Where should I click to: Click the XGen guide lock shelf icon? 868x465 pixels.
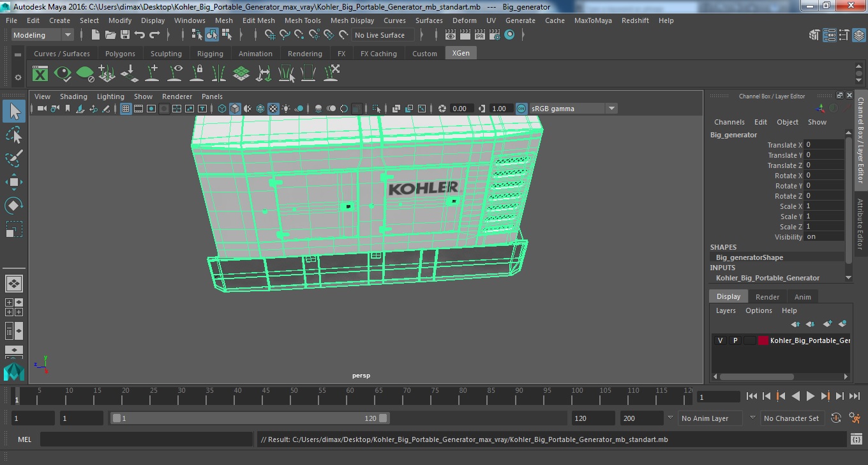197,73
